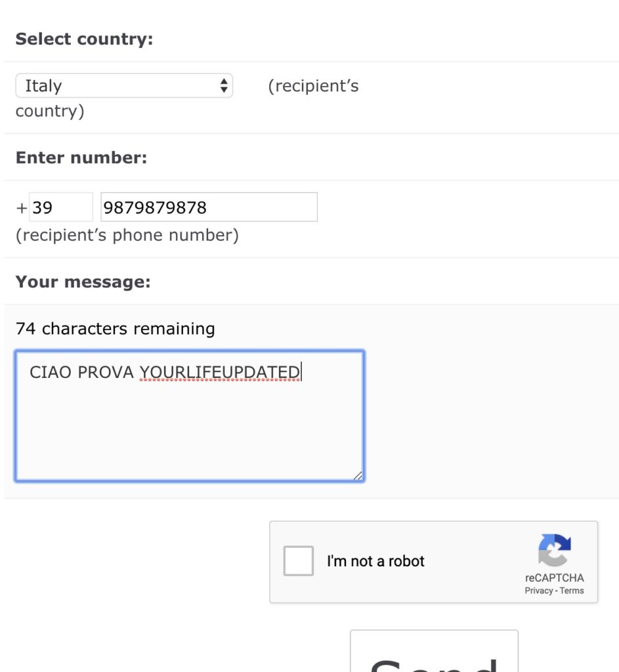Viewport: 619px width, 672px height.
Task: Click the textarea resize handle corner
Action: tap(358, 476)
